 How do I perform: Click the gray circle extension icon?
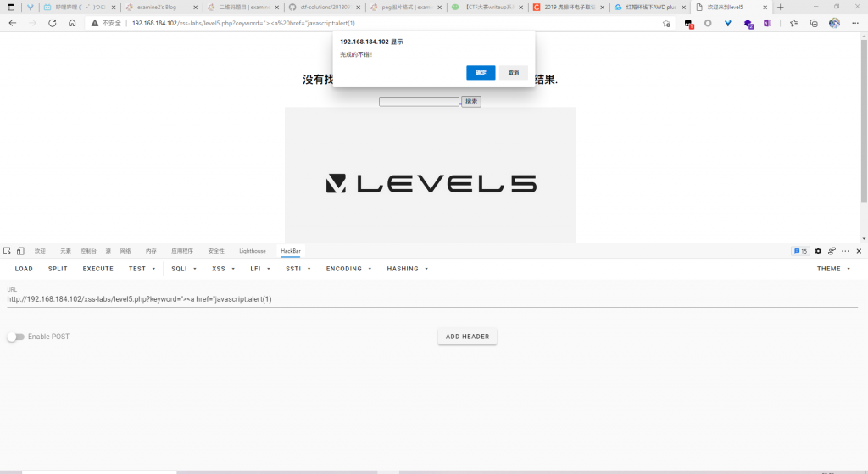[x=708, y=23]
